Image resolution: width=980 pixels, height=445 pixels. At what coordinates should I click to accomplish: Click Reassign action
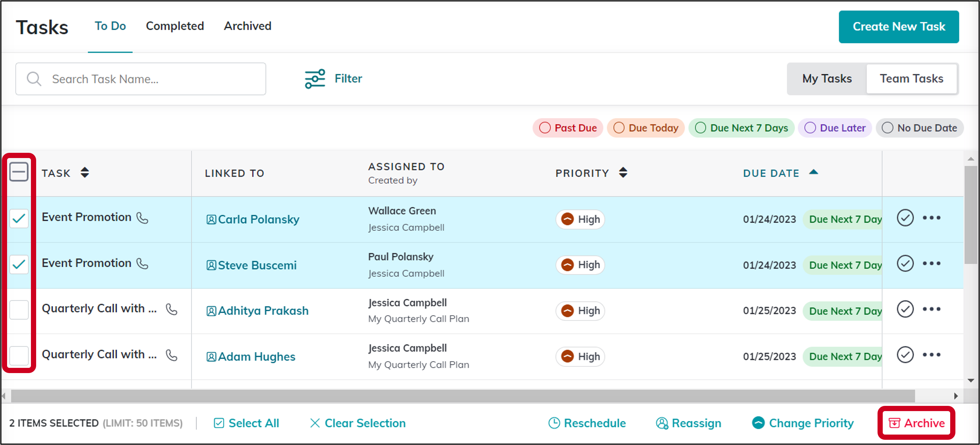pos(689,423)
